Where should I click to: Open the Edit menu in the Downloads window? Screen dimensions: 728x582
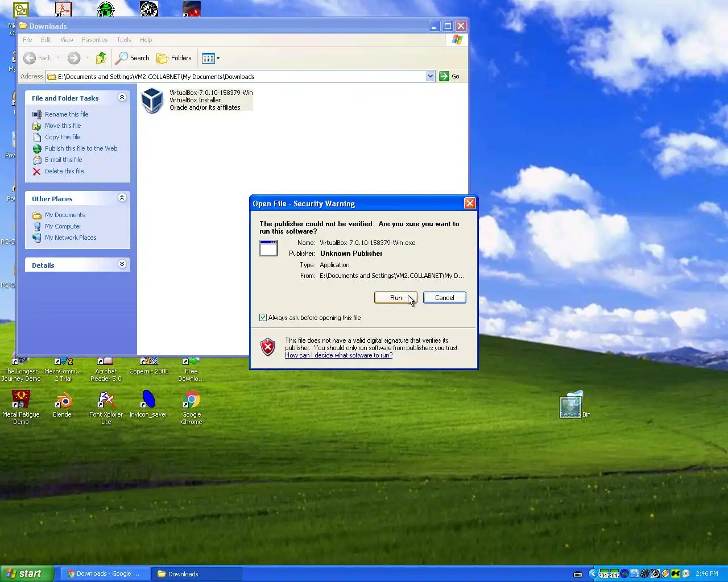click(46, 40)
